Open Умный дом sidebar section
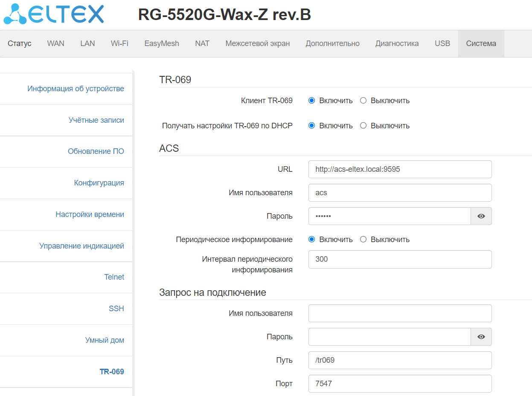 [x=105, y=340]
